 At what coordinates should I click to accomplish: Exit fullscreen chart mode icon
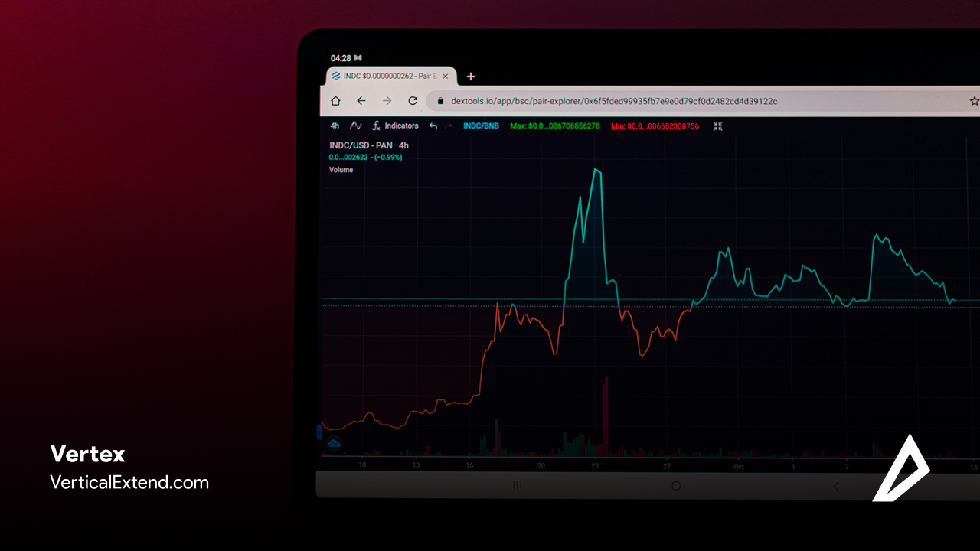pos(717,126)
